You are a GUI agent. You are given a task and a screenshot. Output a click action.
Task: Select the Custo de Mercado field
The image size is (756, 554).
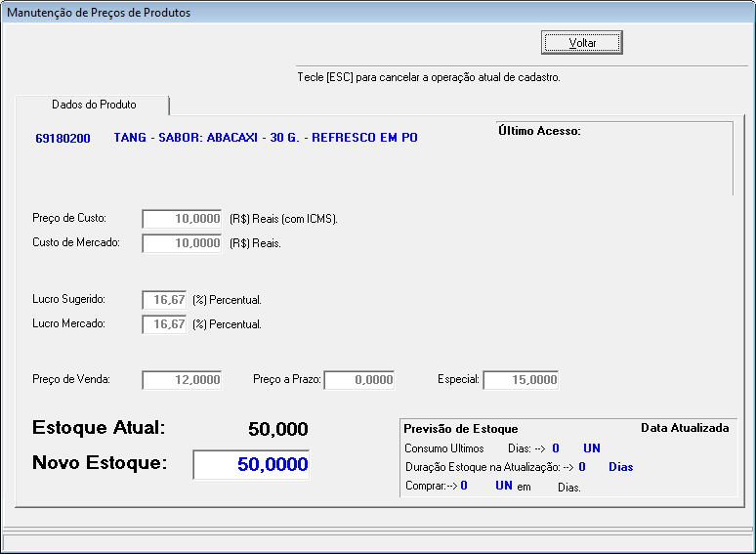(183, 243)
